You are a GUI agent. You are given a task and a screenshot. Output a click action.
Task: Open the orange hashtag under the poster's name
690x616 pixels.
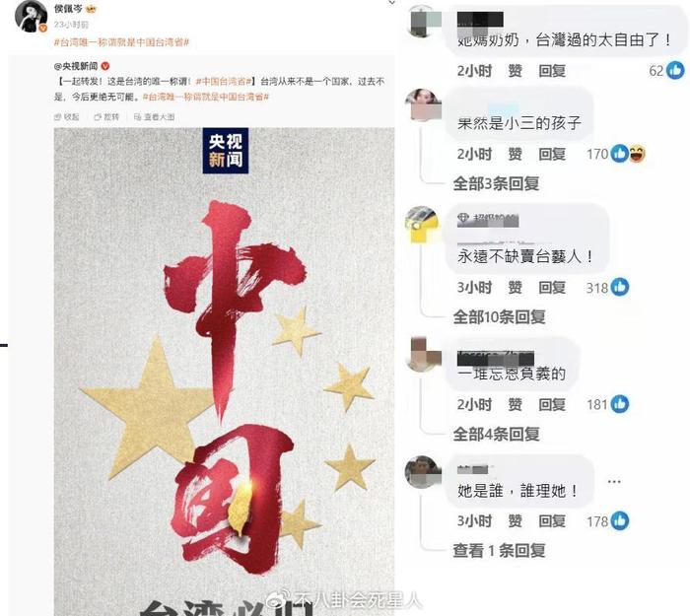[121, 42]
